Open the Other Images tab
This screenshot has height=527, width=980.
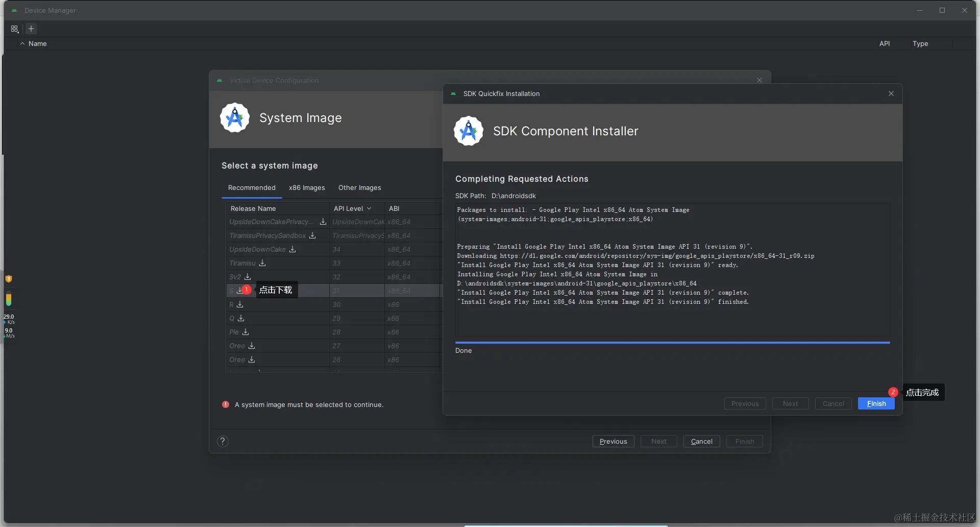[359, 188]
